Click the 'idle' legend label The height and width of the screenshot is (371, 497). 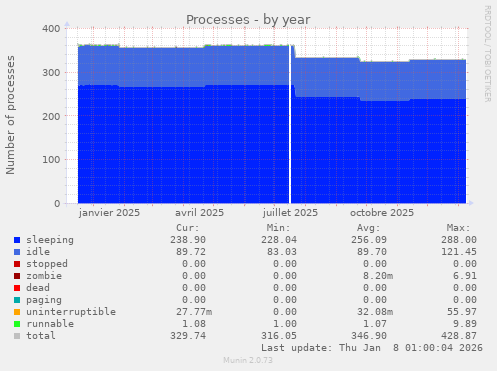(x=38, y=252)
